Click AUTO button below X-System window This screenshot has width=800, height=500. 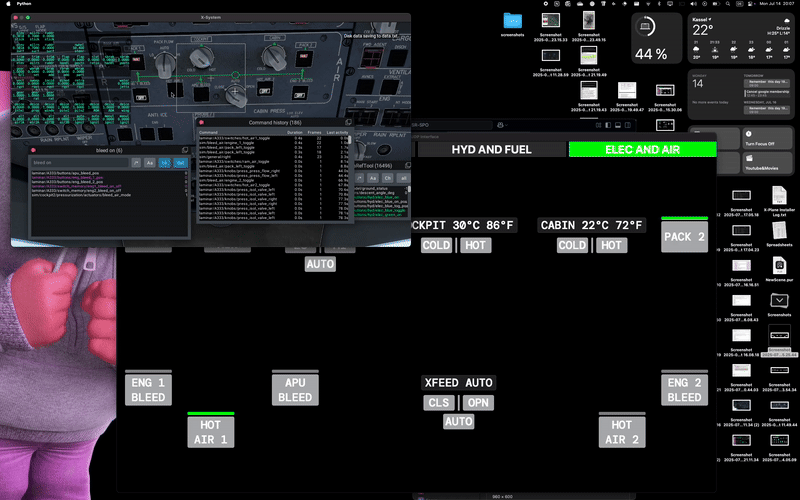click(x=320, y=264)
